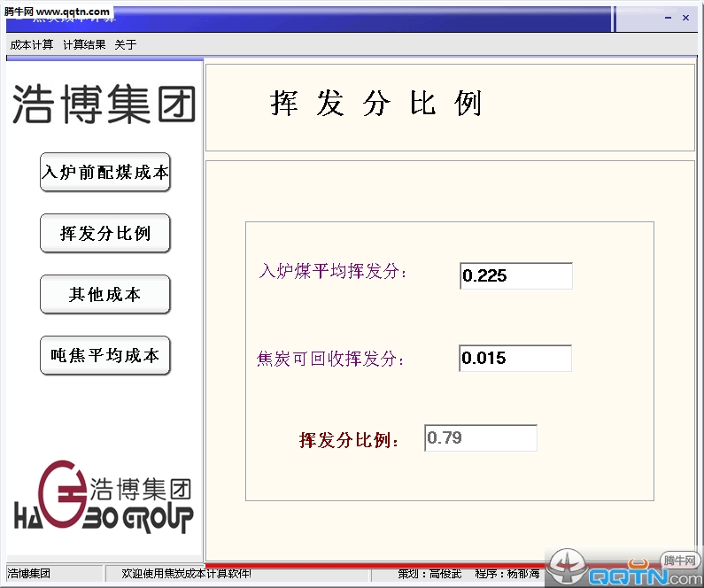Select the 挥发分比例 sidebar button
Viewport: 704px width, 588px height.
pyautogui.click(x=105, y=234)
